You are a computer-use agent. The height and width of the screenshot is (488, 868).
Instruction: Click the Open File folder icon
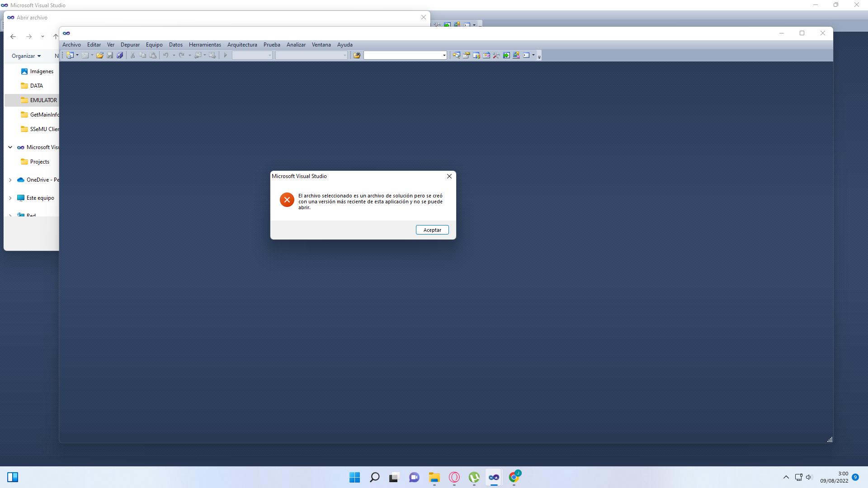coord(100,55)
